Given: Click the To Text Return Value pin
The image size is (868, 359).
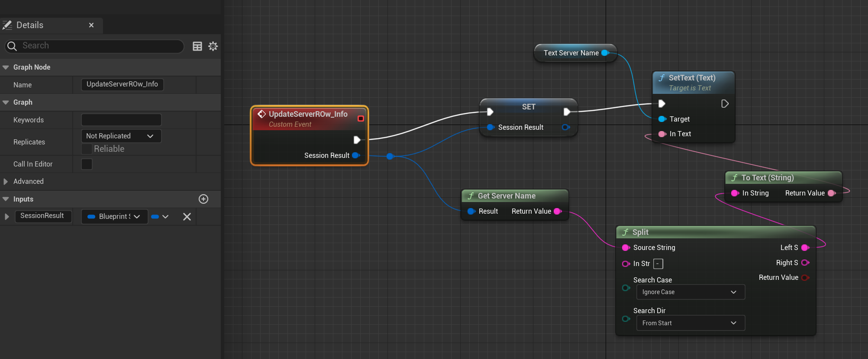Looking at the screenshot, I should click(x=832, y=193).
